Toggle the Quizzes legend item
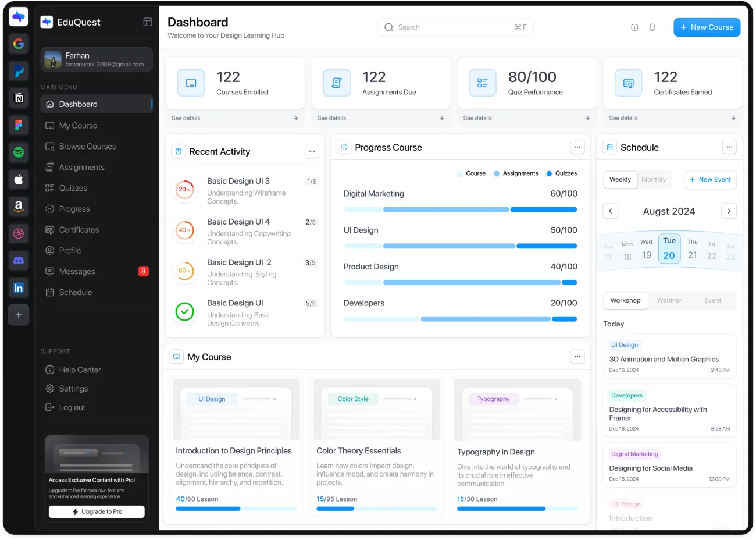The width and height of the screenshot is (756, 540). pos(562,173)
